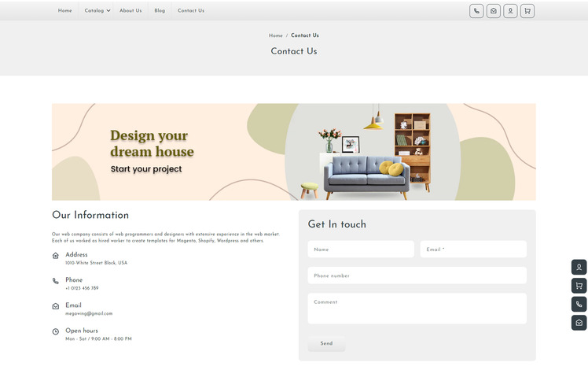Click the Our Information heading
The width and height of the screenshot is (588, 366).
pyautogui.click(x=90, y=215)
